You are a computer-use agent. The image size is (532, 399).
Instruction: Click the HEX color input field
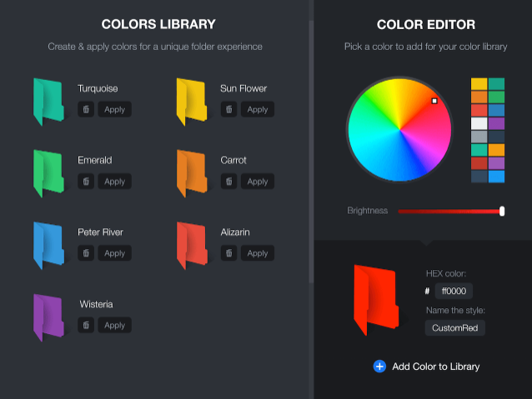pyautogui.click(x=455, y=291)
